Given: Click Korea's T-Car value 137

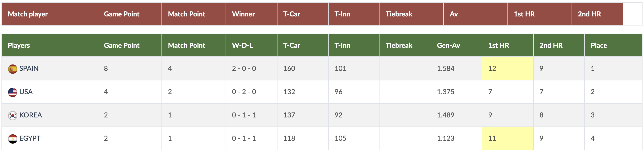Looking at the screenshot, I should pos(289,115).
